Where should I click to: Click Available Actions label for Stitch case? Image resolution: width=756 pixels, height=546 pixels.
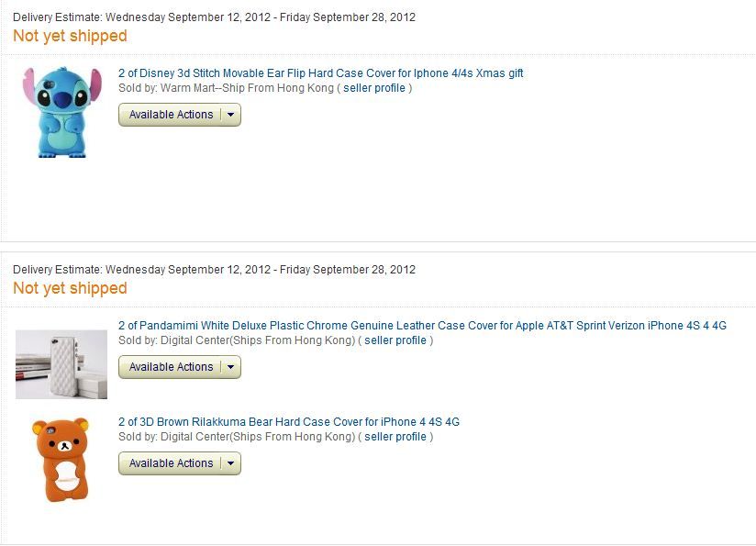171,115
